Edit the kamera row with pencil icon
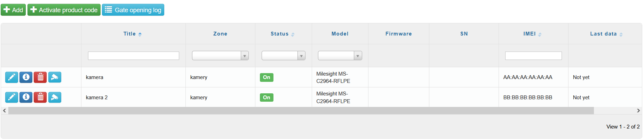Viewport: 644px width, 140px height. (x=11, y=77)
